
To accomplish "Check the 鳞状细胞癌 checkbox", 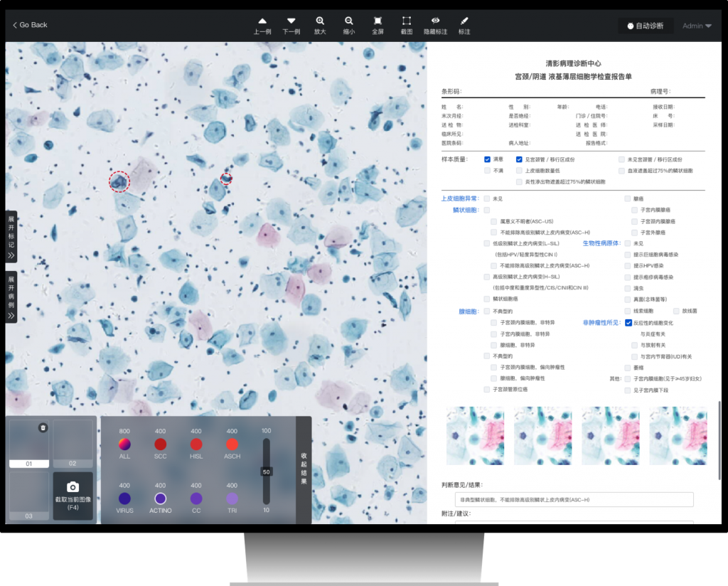I will pos(486,299).
